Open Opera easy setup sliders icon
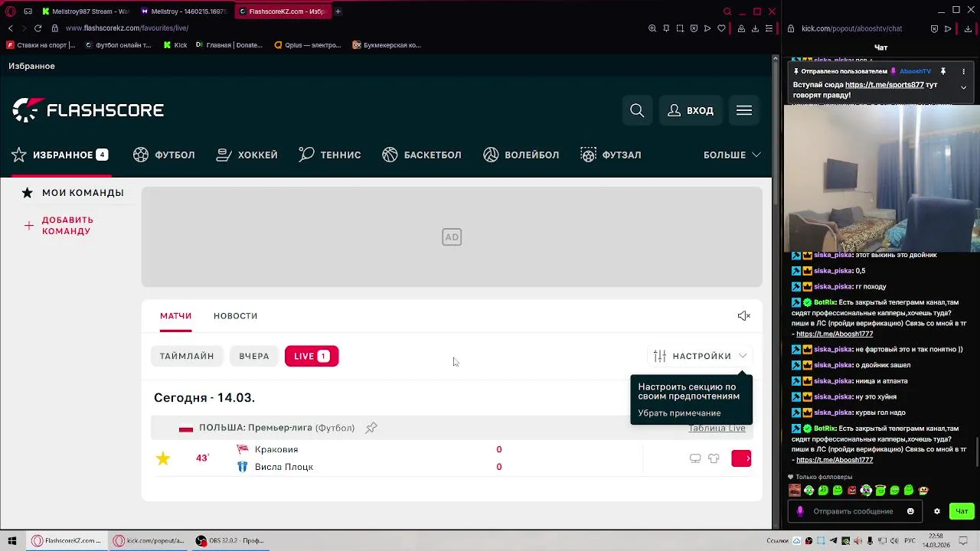980x551 pixels. point(769,28)
